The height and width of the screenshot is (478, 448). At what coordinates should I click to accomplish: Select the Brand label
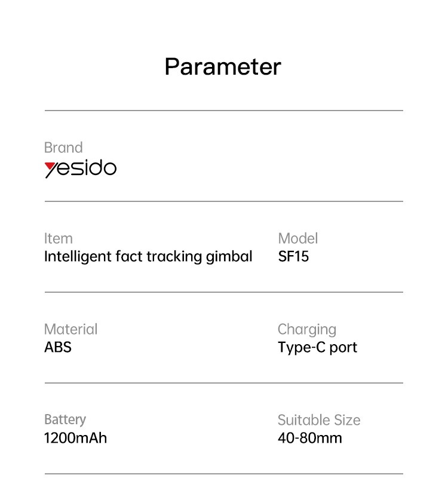63,148
